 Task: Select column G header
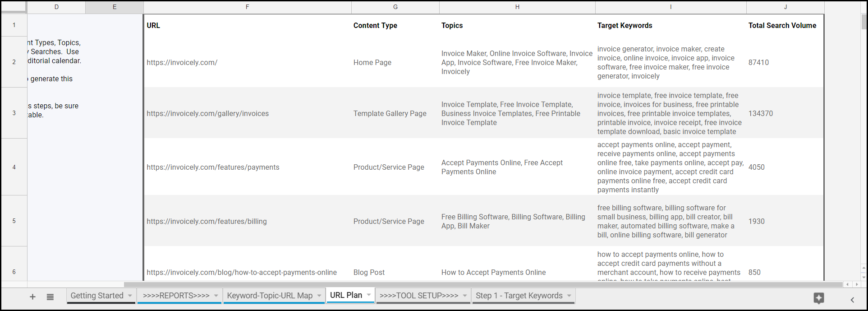pyautogui.click(x=395, y=7)
